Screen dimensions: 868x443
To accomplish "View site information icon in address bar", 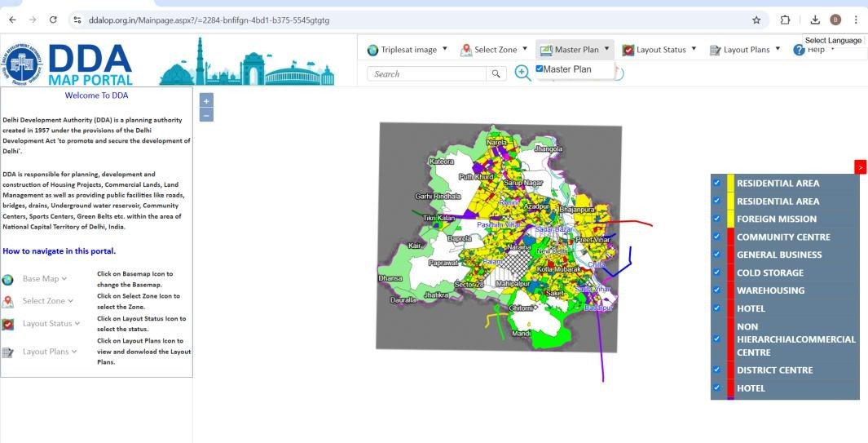I will click(x=77, y=20).
